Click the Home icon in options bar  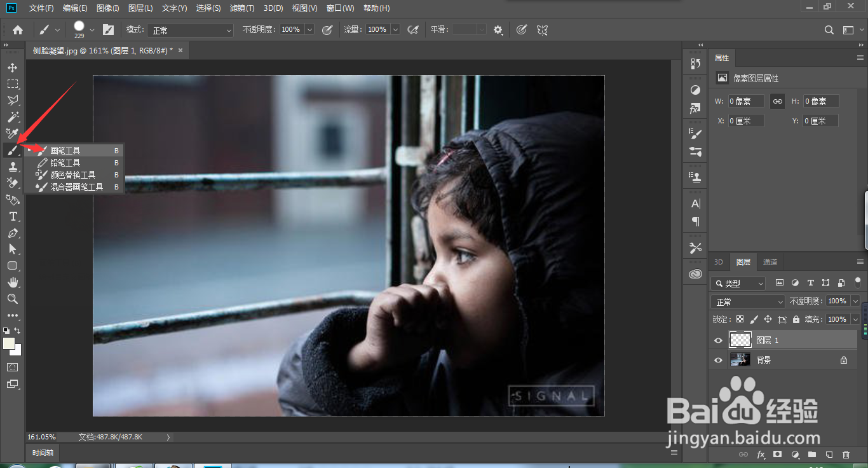[18, 30]
